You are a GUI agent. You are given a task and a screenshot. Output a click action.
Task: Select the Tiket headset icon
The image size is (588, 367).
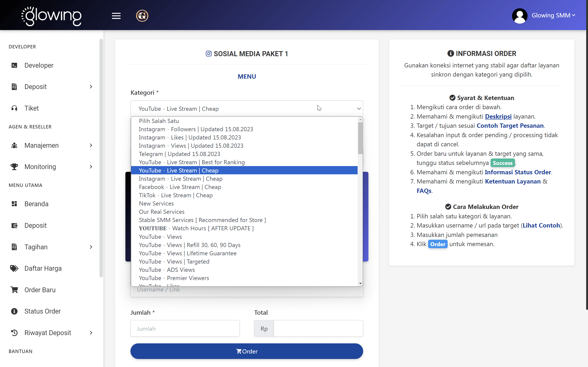tap(14, 108)
